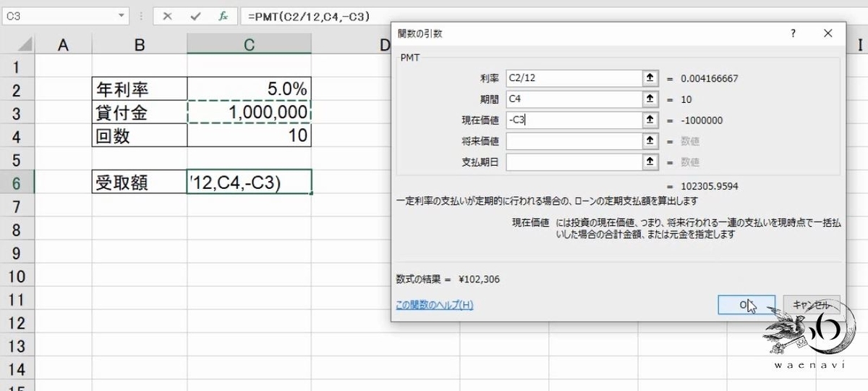This screenshot has width=868, height=391.
Task: Select row 3 header
Action: click(17, 113)
